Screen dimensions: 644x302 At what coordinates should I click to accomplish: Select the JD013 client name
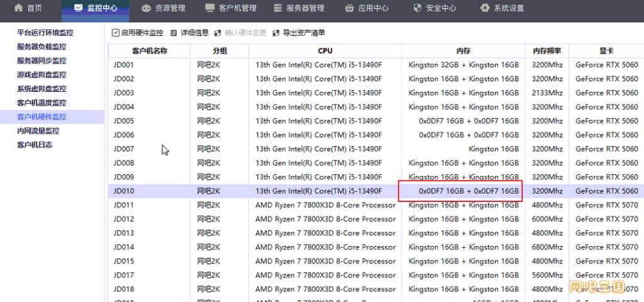pyautogui.click(x=124, y=233)
